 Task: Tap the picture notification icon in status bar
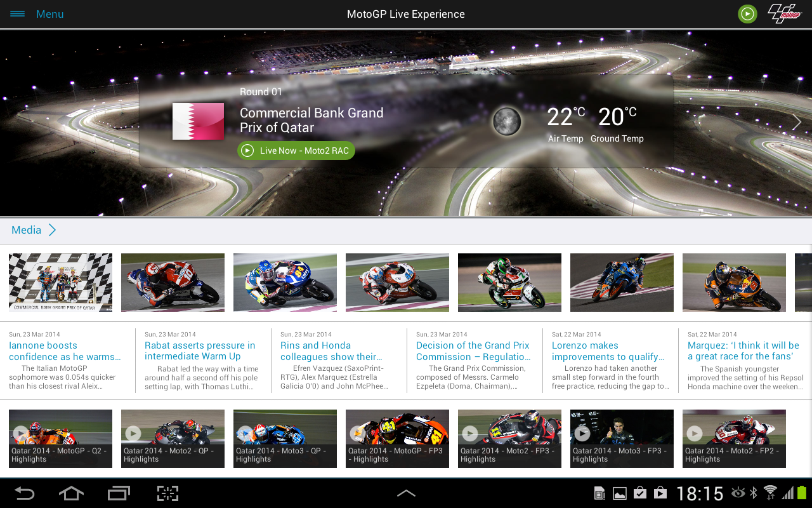tap(620, 493)
